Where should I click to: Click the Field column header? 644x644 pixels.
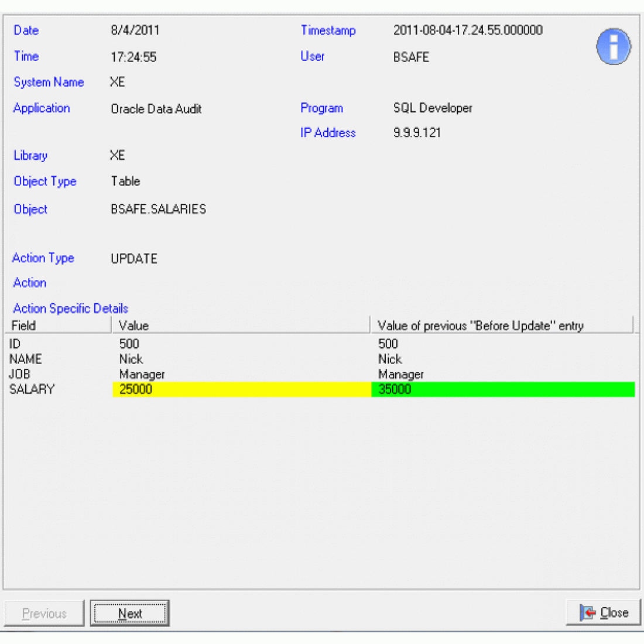click(x=57, y=326)
